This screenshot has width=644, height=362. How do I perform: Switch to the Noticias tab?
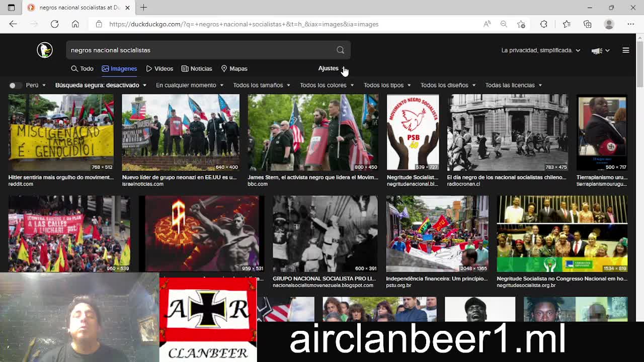197,69
